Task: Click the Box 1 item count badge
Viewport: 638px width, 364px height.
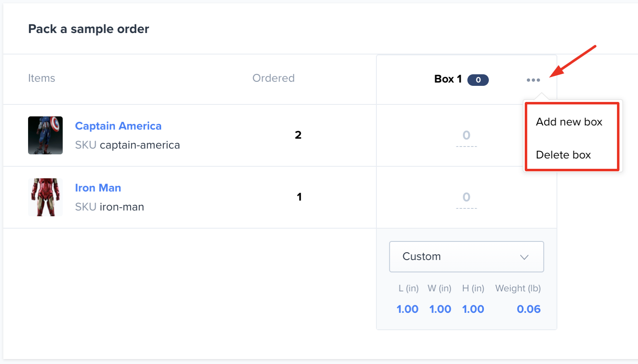Action: pyautogui.click(x=478, y=80)
